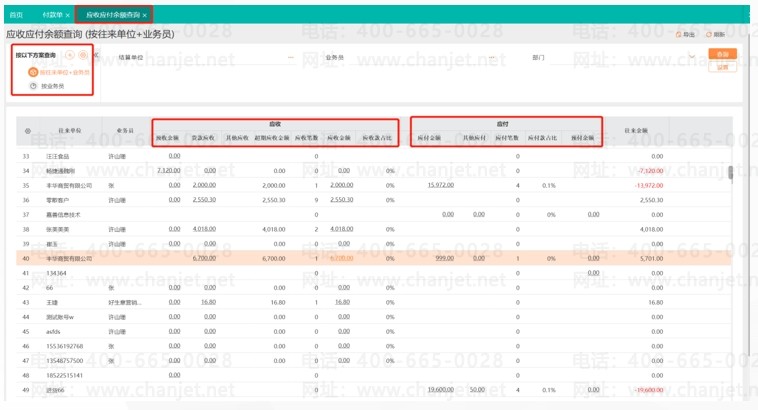This screenshot has height=410, width=758.
Task: Select row 37 by its row number
Action: point(26,215)
